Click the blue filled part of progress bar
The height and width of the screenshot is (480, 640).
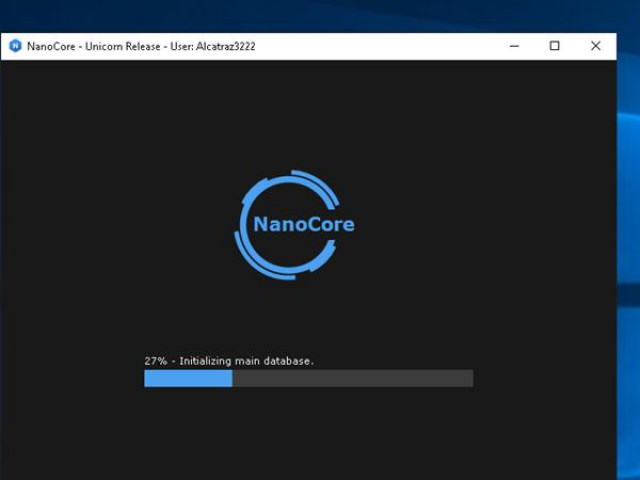[188, 378]
